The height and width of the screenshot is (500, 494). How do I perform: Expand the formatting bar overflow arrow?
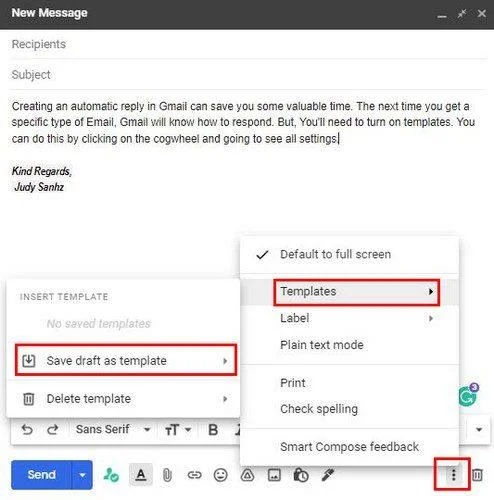point(479,429)
